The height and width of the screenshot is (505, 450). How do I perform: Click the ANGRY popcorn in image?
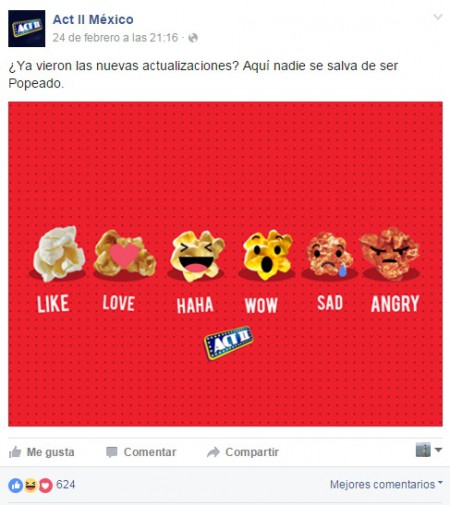pyautogui.click(x=389, y=253)
